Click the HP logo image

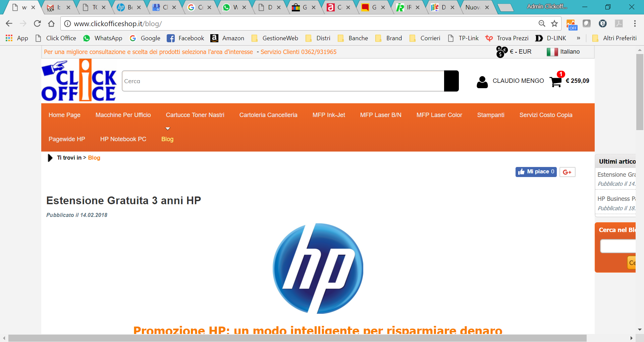point(318,269)
